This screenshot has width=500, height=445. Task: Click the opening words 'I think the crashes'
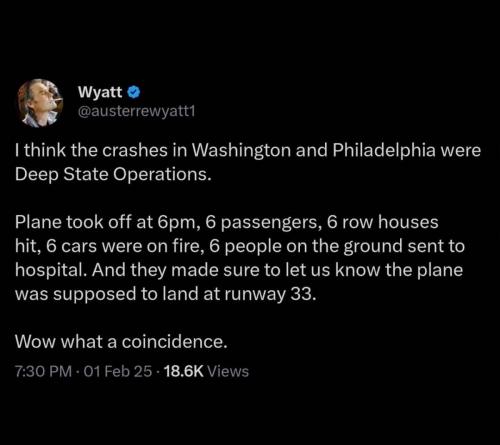[91, 150]
